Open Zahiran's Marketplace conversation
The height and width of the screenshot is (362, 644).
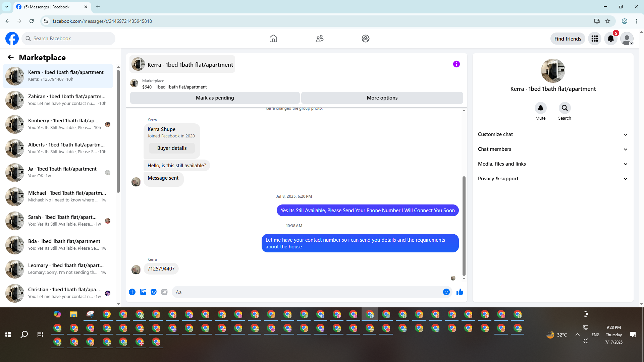pyautogui.click(x=58, y=100)
